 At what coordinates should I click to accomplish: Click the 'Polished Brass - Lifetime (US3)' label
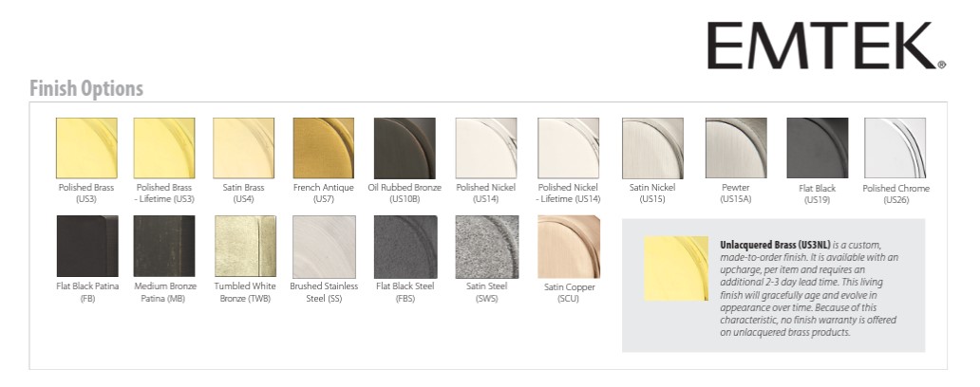point(165,193)
